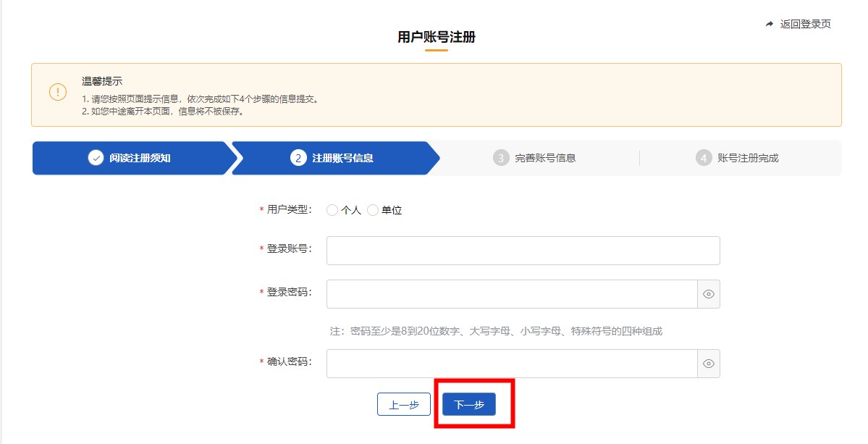
Task: Click the 上一步 button
Action: click(x=404, y=403)
